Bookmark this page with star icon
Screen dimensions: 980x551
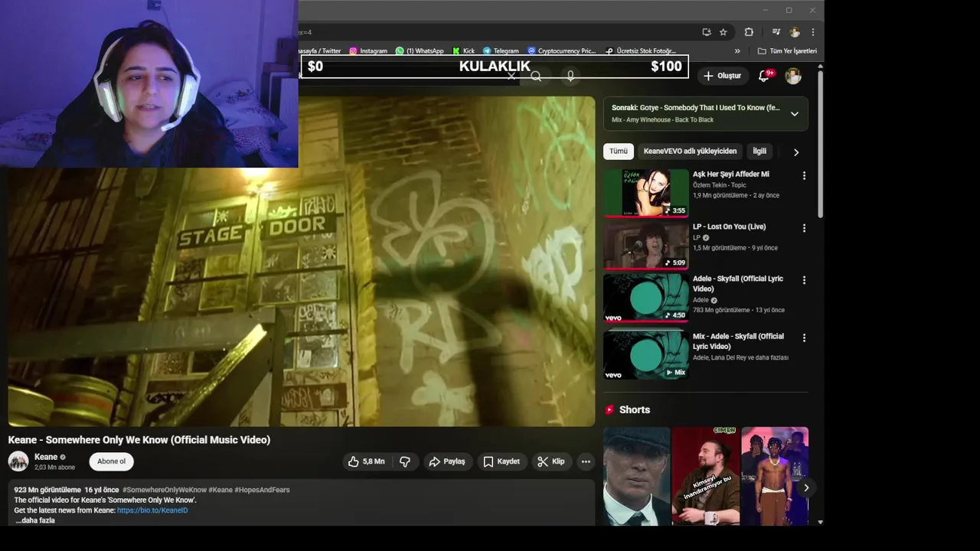tap(724, 32)
